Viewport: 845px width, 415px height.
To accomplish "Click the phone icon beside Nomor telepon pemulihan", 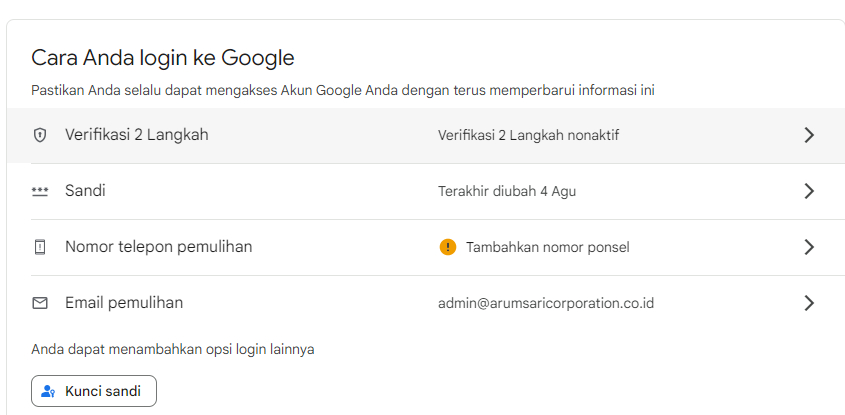I will (x=40, y=247).
